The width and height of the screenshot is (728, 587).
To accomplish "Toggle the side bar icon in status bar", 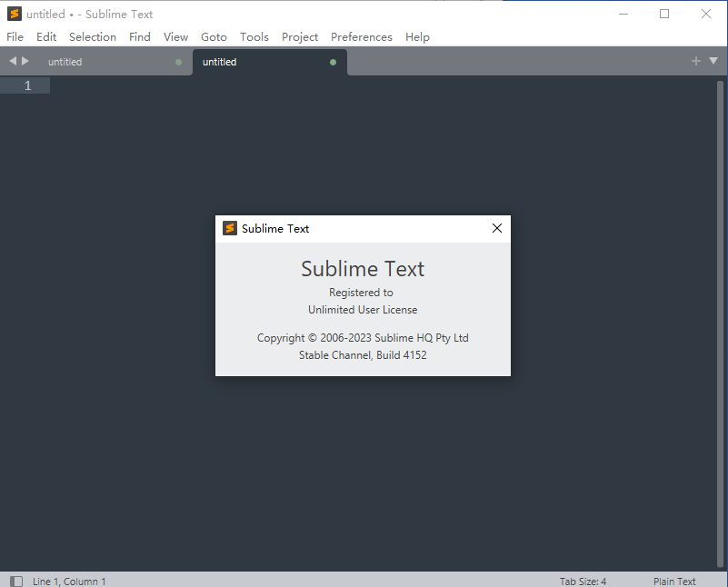I will point(16,581).
